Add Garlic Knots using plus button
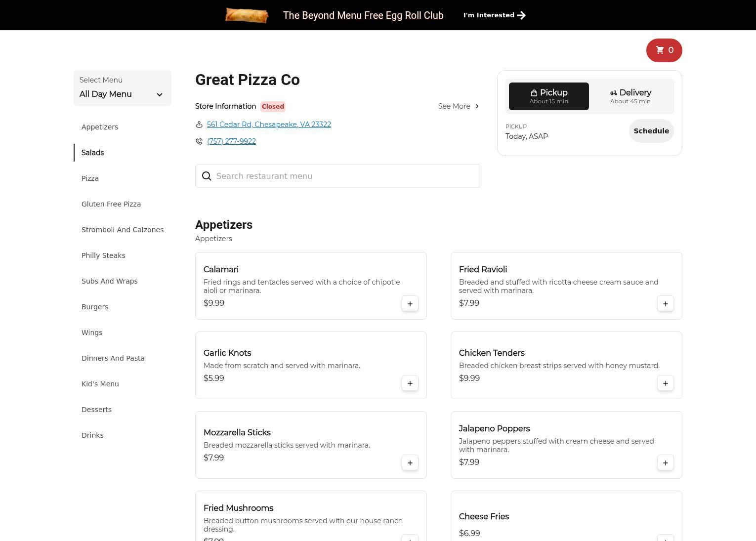The height and width of the screenshot is (541, 756). tap(410, 383)
